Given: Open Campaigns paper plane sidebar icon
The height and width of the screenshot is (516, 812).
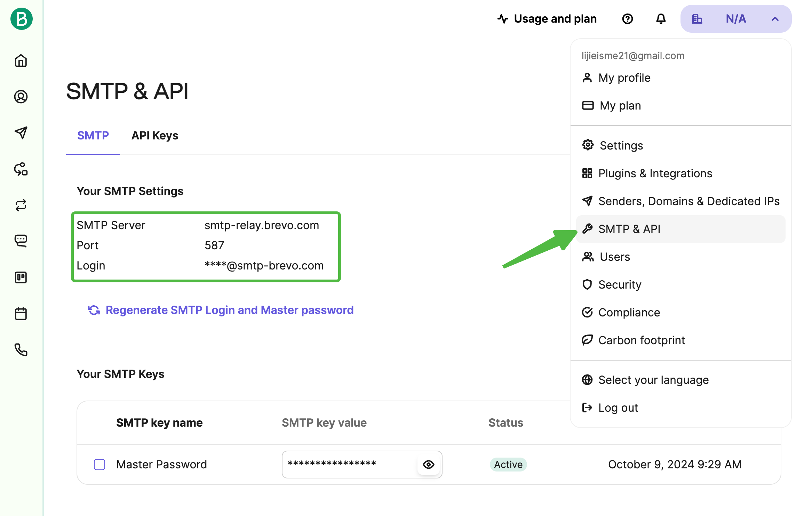Looking at the screenshot, I should click(21, 132).
